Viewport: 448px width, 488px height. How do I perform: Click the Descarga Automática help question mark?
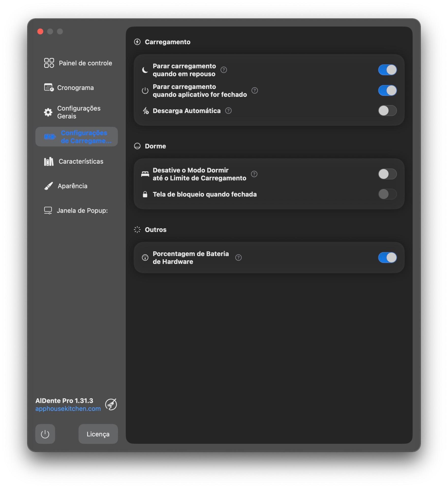point(228,111)
